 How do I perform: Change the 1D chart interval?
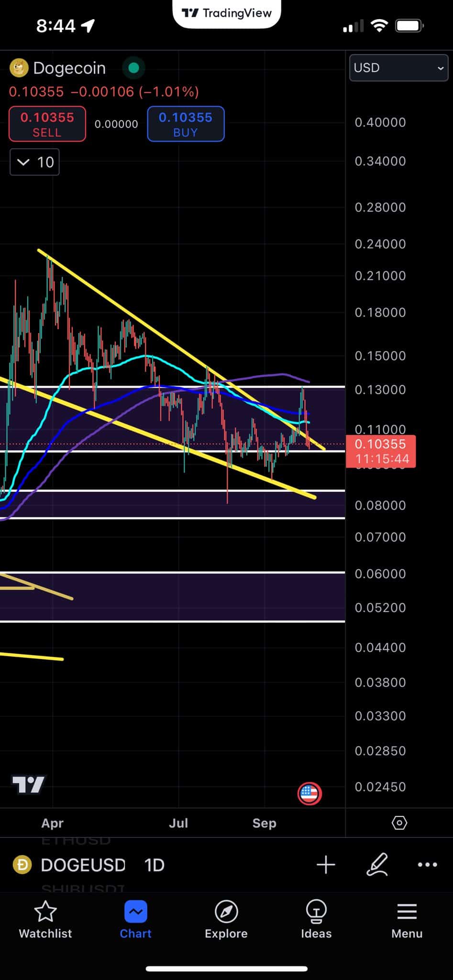pos(154,865)
